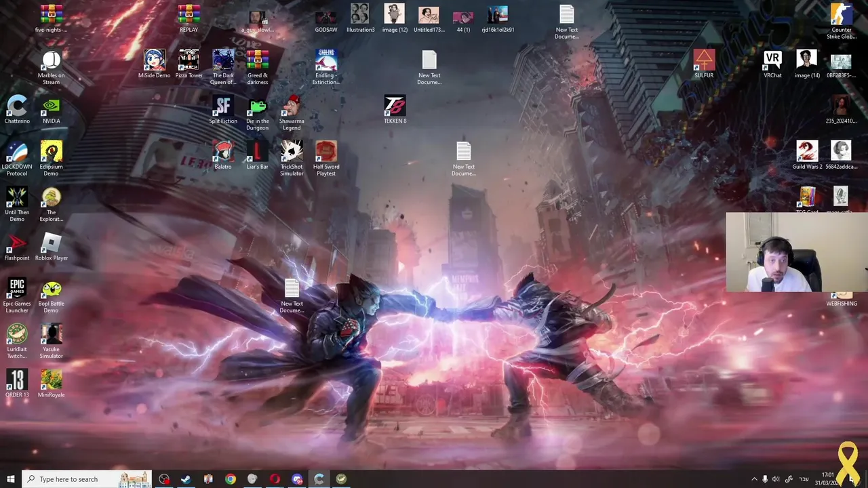Launch Endling - Extinction shortcut

326,67
